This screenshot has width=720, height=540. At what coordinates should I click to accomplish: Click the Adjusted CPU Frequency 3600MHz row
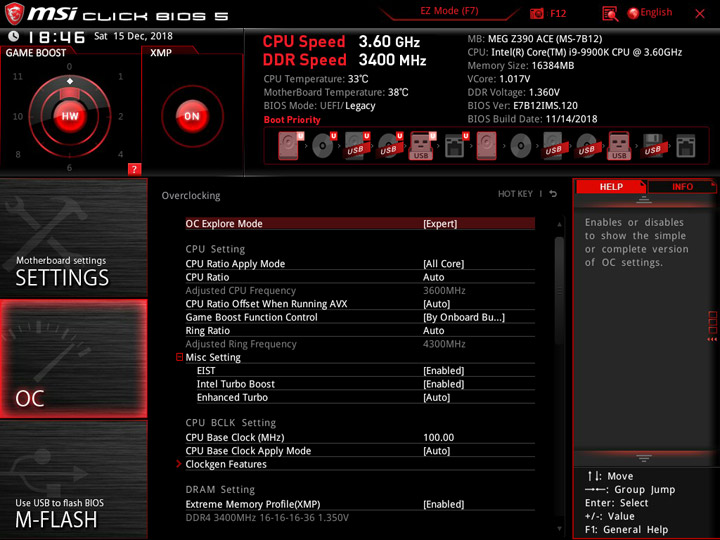(x=360, y=291)
